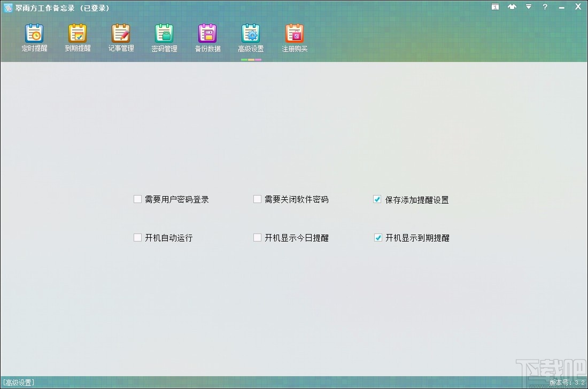
Task: Enable 需要用户密码登录 (require login password)
Action: [137, 199]
